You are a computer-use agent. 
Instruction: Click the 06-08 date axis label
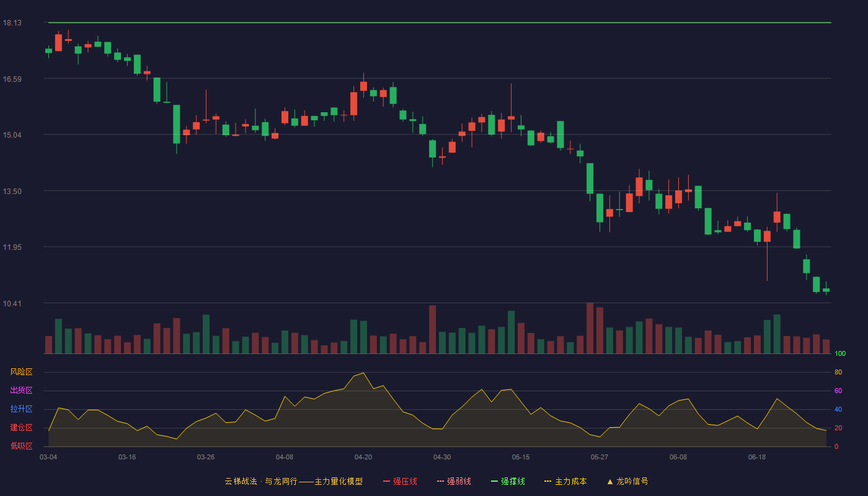pos(678,457)
